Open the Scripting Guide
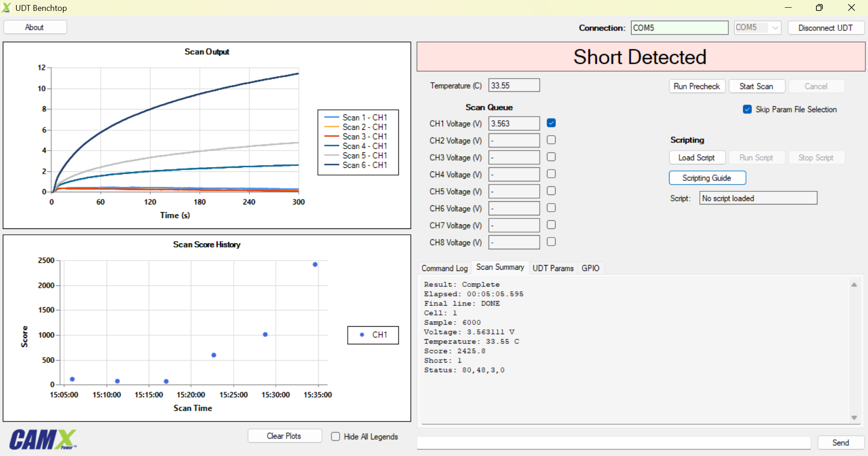868x456 pixels. 707,178
